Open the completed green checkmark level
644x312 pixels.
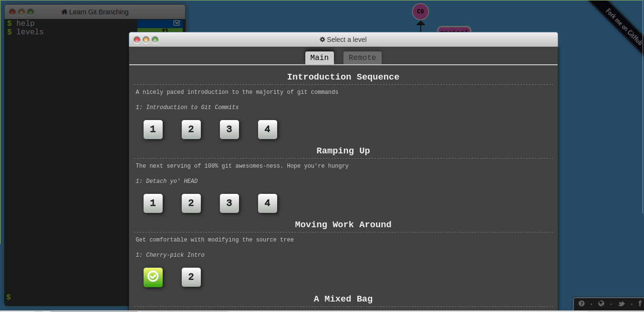(153, 277)
